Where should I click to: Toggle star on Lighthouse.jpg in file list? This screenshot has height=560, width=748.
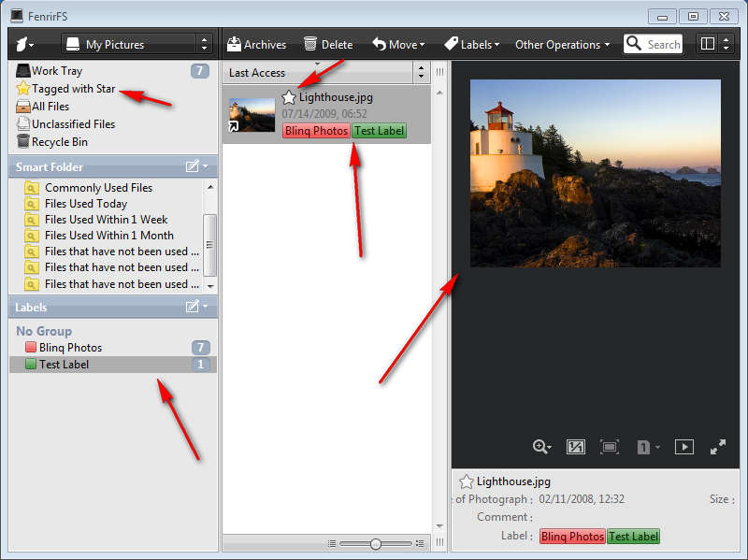(289, 97)
